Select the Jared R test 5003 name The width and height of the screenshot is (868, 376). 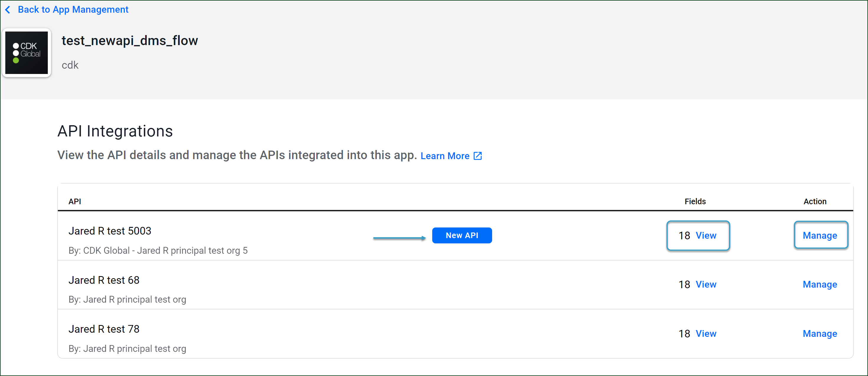[110, 231]
